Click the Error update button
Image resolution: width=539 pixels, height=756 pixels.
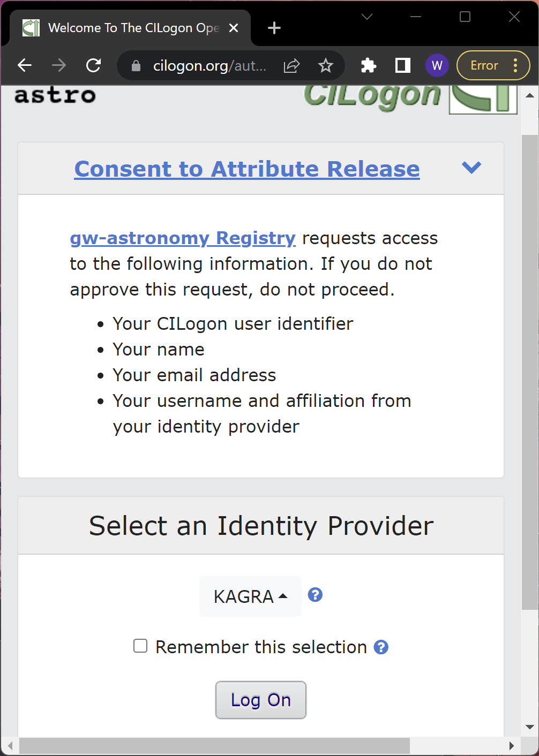click(x=484, y=65)
